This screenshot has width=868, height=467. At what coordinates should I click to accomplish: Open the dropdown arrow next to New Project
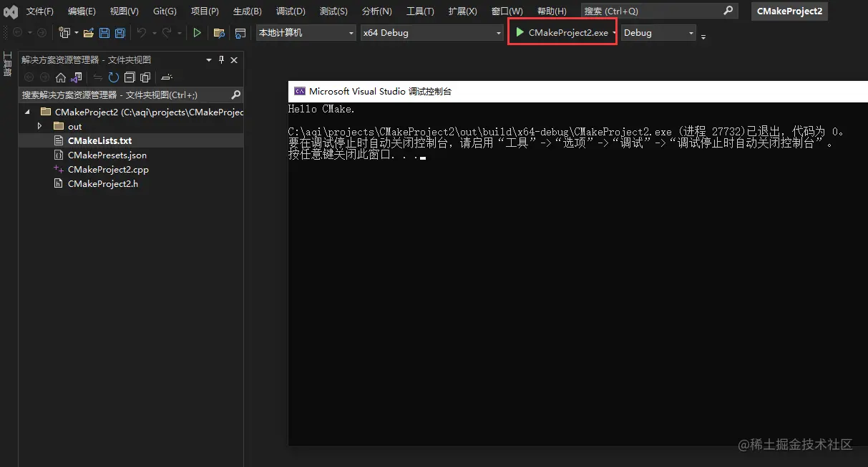click(x=75, y=33)
